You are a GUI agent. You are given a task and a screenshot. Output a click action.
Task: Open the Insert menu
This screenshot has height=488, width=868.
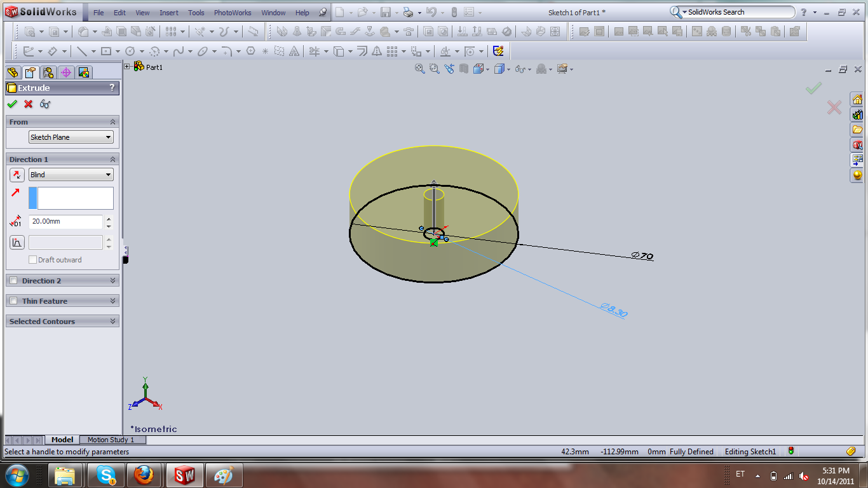(x=169, y=13)
